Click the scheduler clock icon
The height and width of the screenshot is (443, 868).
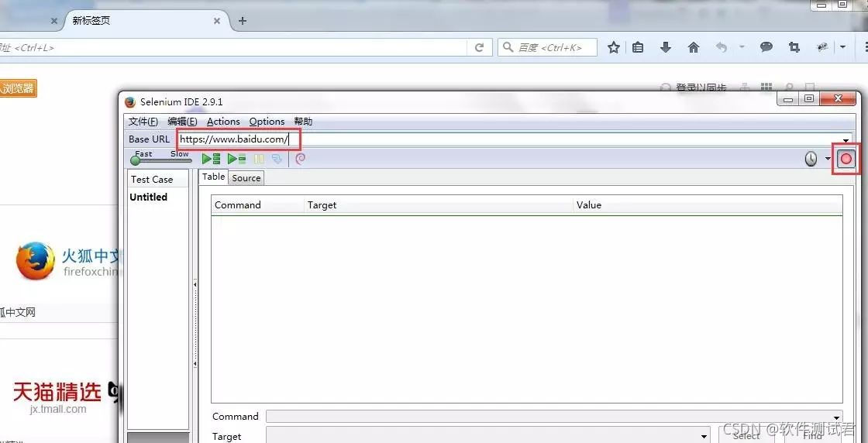[x=811, y=159]
